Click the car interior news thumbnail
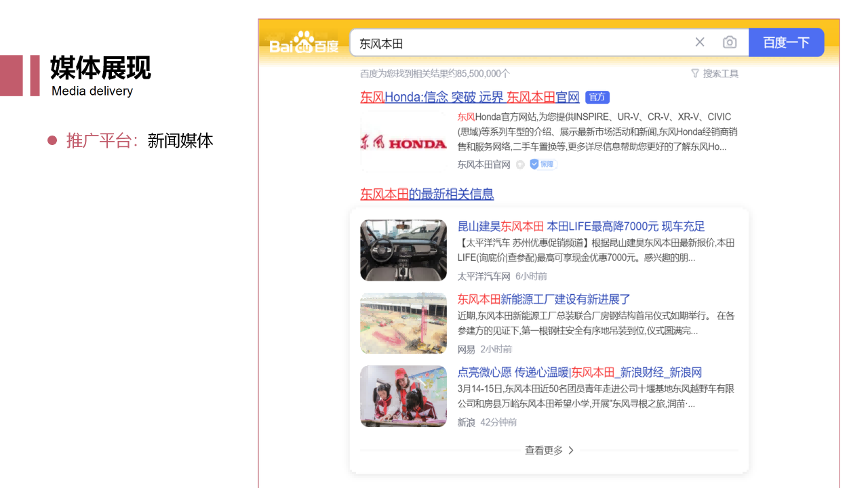Screen dimensions: 868x488 coord(403,250)
